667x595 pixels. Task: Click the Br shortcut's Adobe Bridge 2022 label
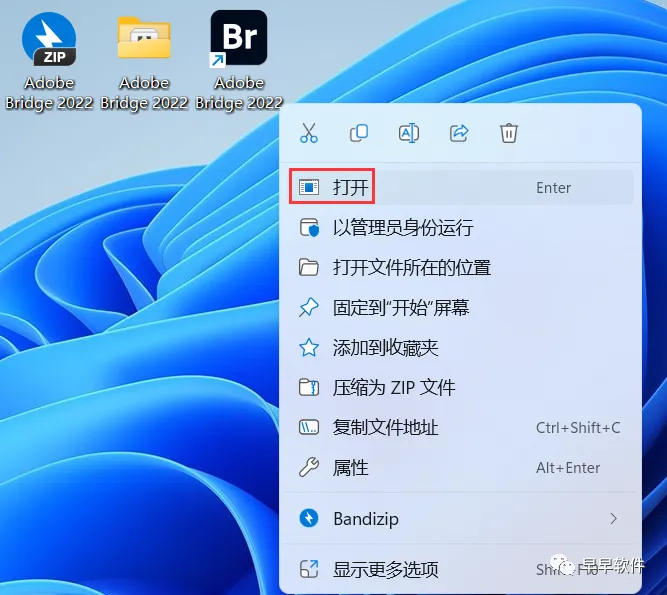tap(239, 93)
